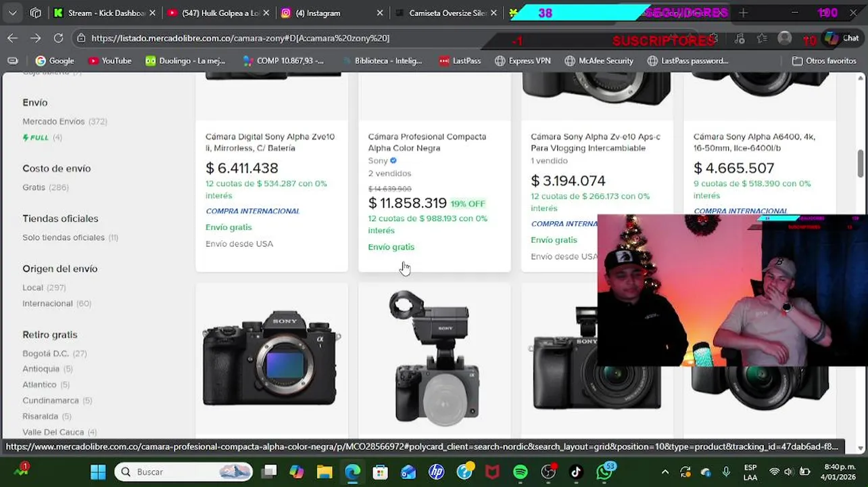Open the COMP 10.867,93 bookmark
868x487 pixels.
[x=283, y=61]
